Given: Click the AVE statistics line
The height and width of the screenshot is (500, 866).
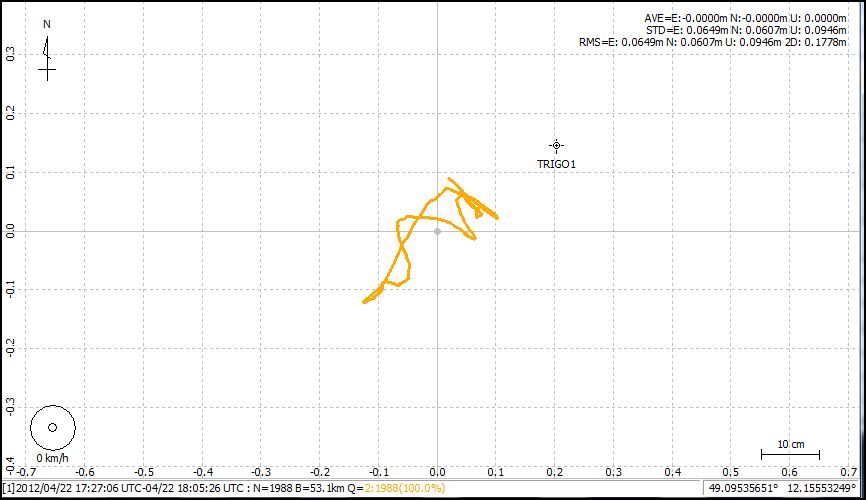Looking at the screenshot, I should 753,18.
